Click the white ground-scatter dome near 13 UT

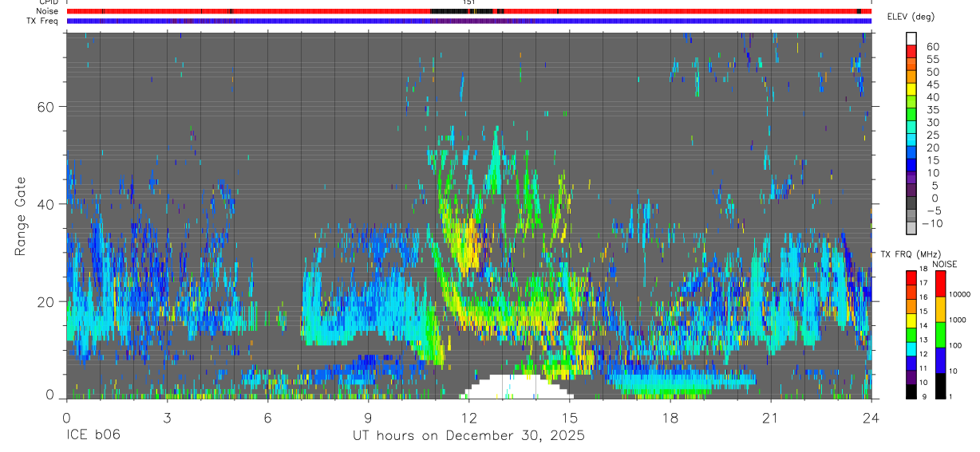[x=516, y=387]
